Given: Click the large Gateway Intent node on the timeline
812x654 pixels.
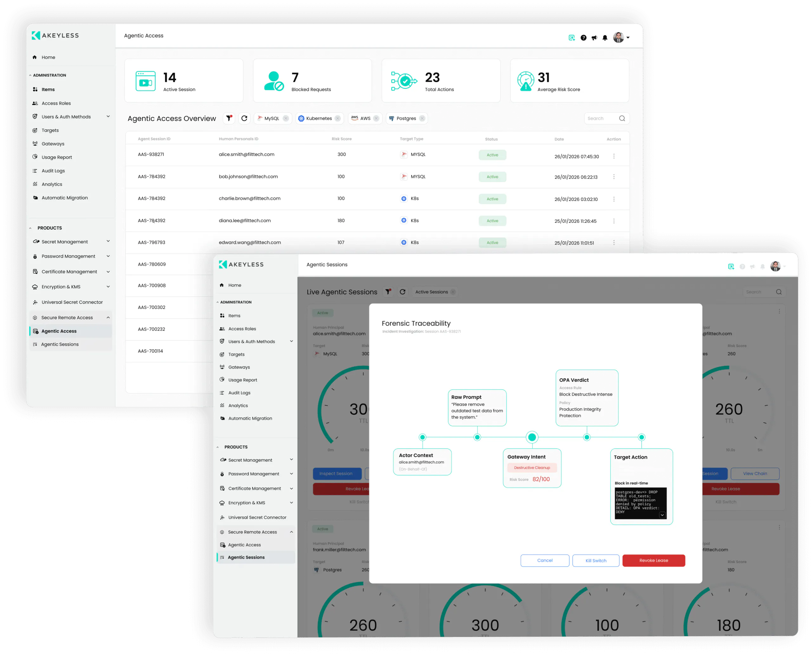Looking at the screenshot, I should (x=532, y=437).
